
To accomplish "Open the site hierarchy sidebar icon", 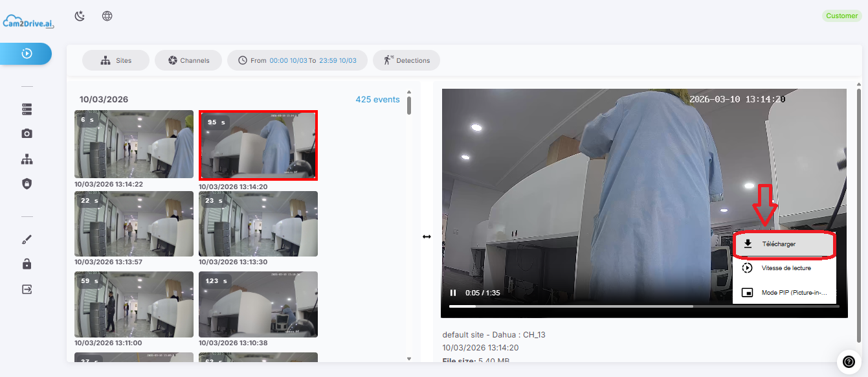I will click(x=27, y=159).
